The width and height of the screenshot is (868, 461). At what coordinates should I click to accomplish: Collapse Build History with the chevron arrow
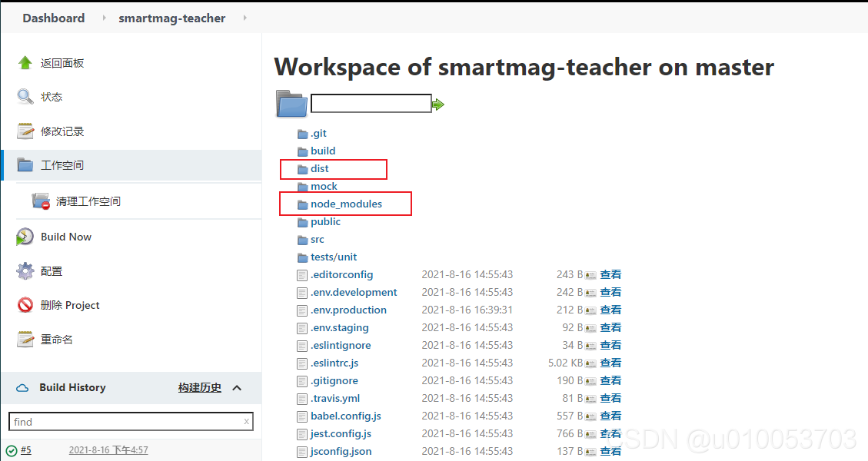pos(237,388)
